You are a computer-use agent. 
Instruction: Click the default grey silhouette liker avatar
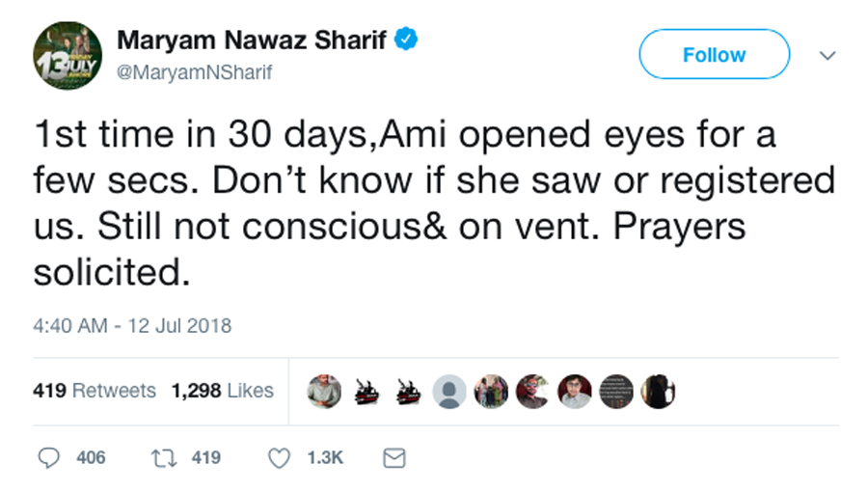point(449,391)
